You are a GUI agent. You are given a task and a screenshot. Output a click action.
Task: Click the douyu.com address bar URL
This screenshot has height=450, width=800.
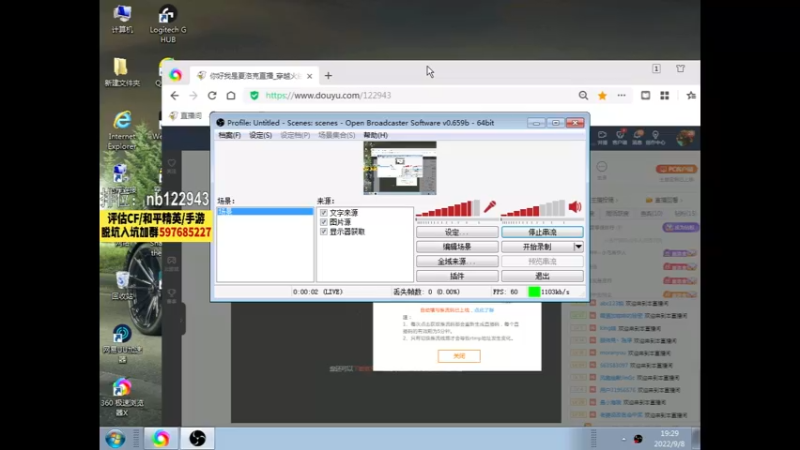[x=328, y=95]
